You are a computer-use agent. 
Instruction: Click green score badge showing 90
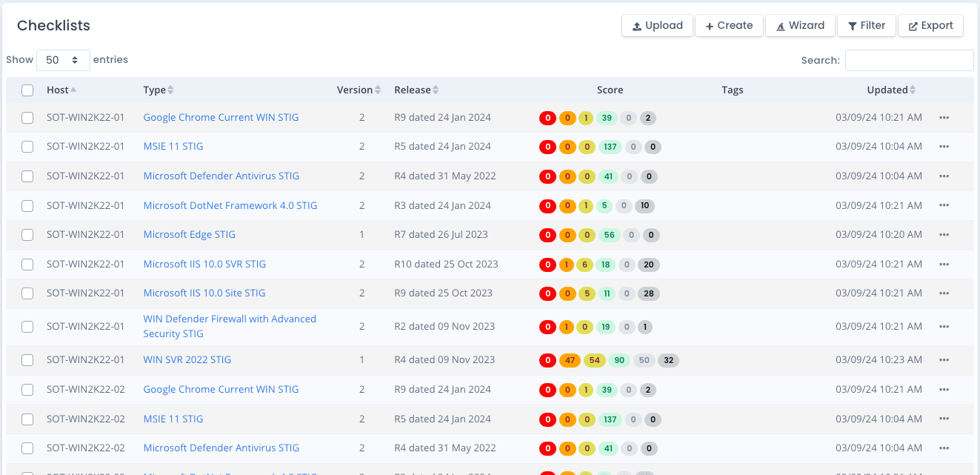tap(620, 361)
